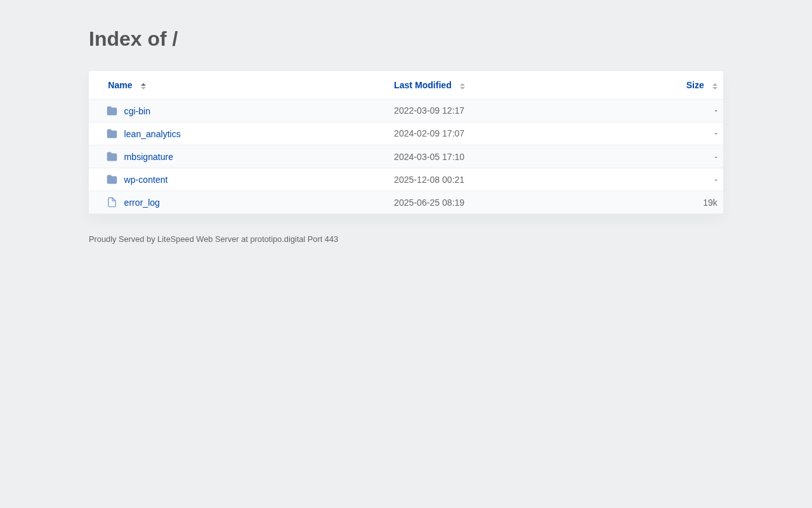812x508 pixels.
Task: Click the wp-content folder icon
Action: pos(112,180)
